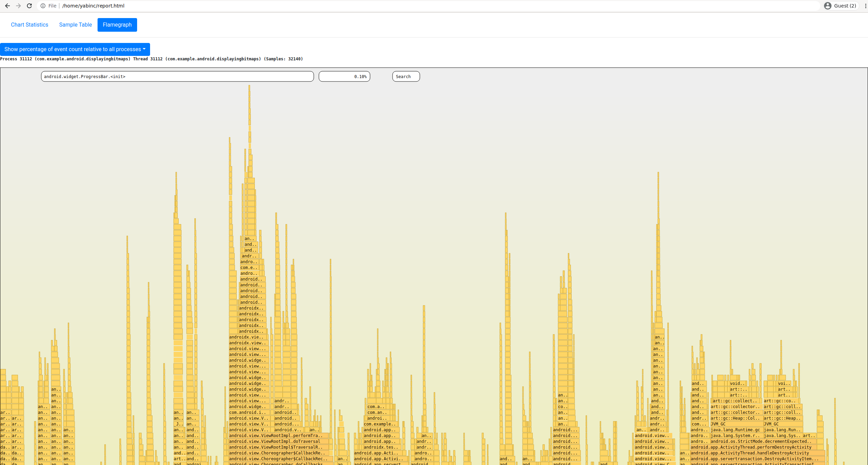Click the file info icon in address bar
868x465 pixels.
(x=43, y=6)
